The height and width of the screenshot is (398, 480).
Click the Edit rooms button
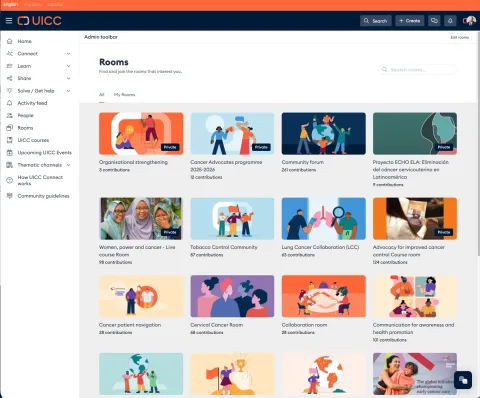(x=460, y=37)
